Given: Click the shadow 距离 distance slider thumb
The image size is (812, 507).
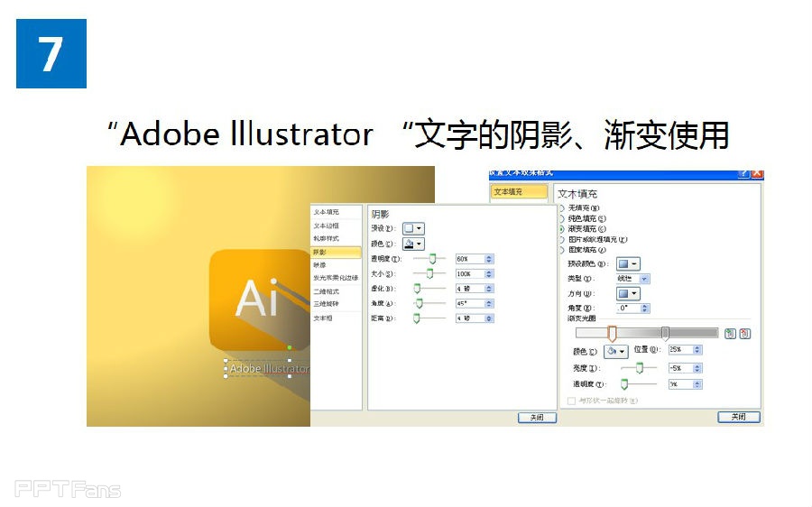Looking at the screenshot, I should (416, 318).
